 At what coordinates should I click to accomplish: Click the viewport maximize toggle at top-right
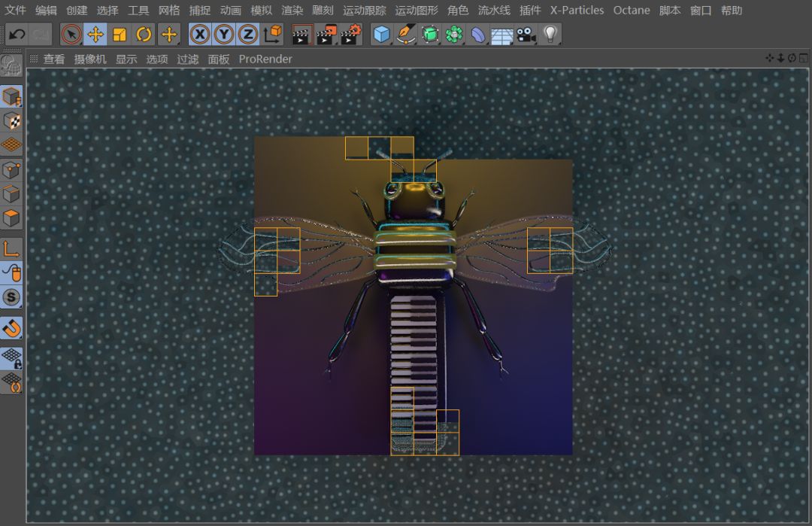[804, 58]
